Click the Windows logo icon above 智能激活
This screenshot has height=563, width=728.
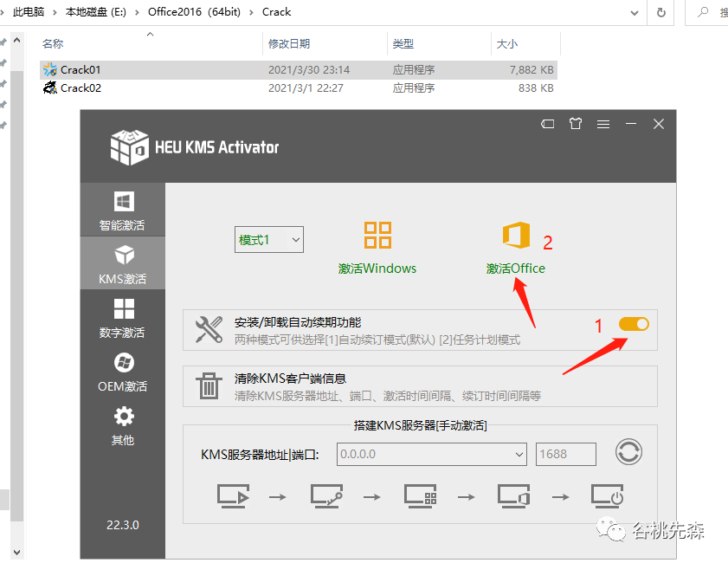[x=124, y=201]
